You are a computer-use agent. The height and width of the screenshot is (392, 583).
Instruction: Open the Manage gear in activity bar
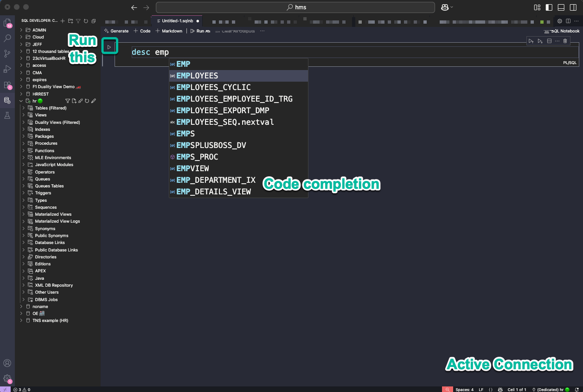pyautogui.click(x=7, y=379)
